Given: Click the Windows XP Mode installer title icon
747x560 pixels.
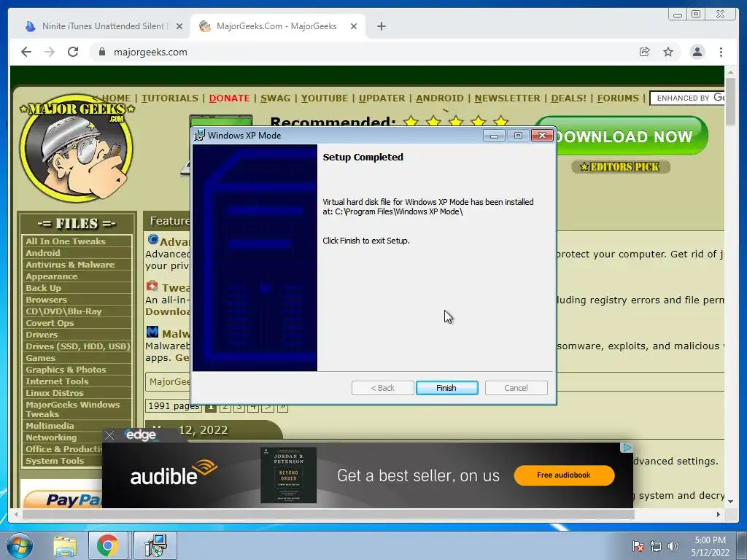Looking at the screenshot, I should [x=200, y=135].
